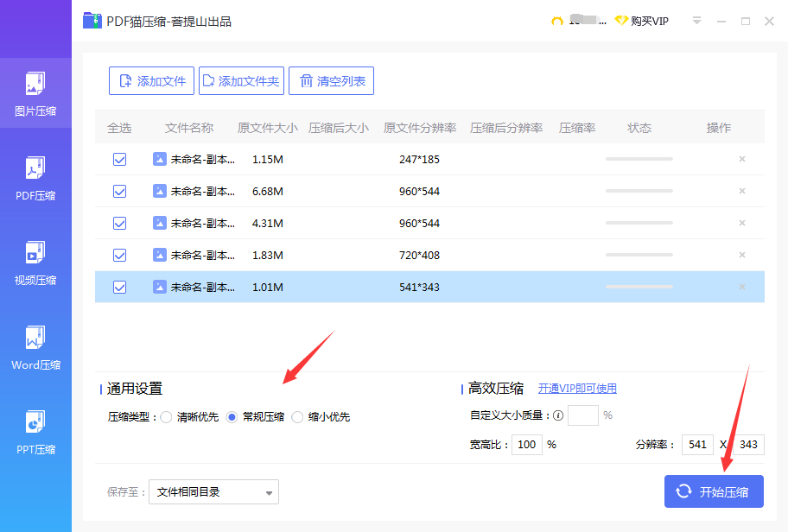
Task: Remove the 1.83M file with its X
Action: tap(741, 255)
